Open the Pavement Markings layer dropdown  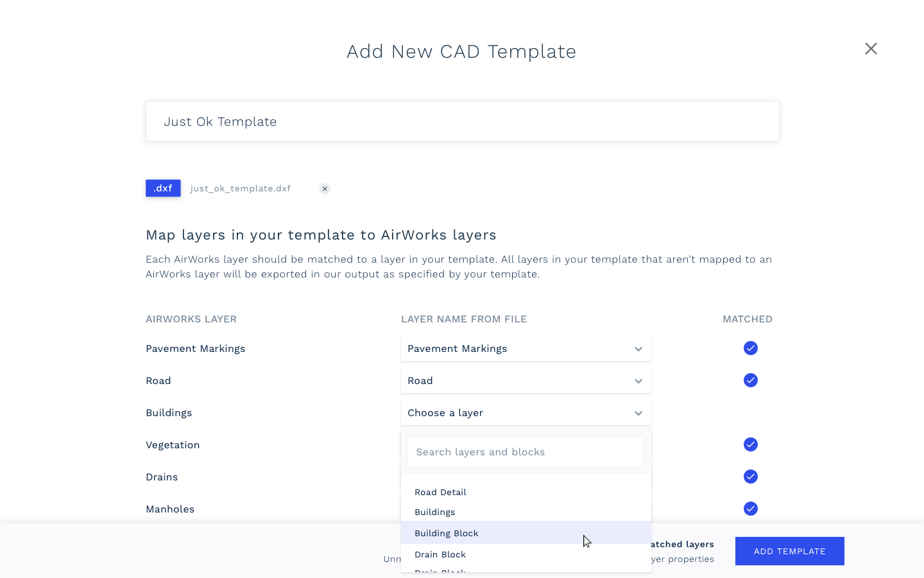click(526, 349)
